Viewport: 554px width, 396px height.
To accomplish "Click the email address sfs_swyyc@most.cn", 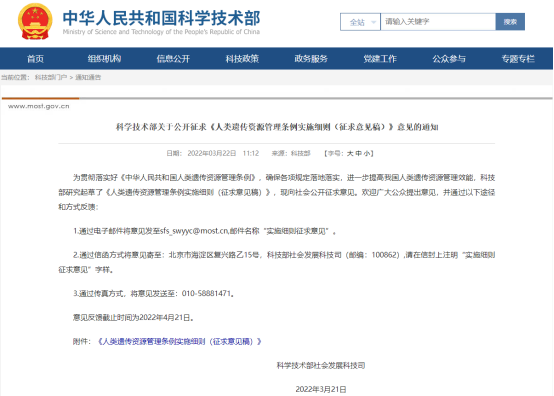I will [x=194, y=231].
